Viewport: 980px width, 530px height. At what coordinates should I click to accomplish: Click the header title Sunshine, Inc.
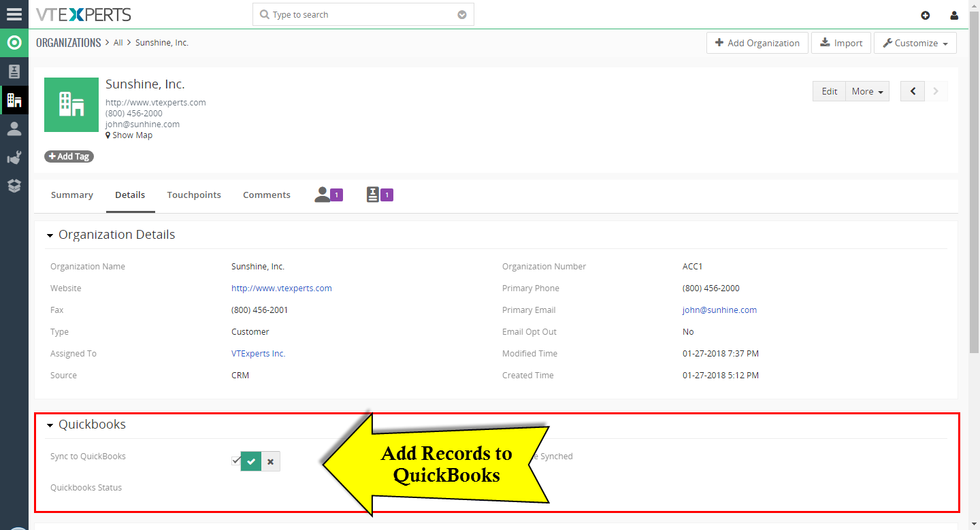(x=145, y=84)
